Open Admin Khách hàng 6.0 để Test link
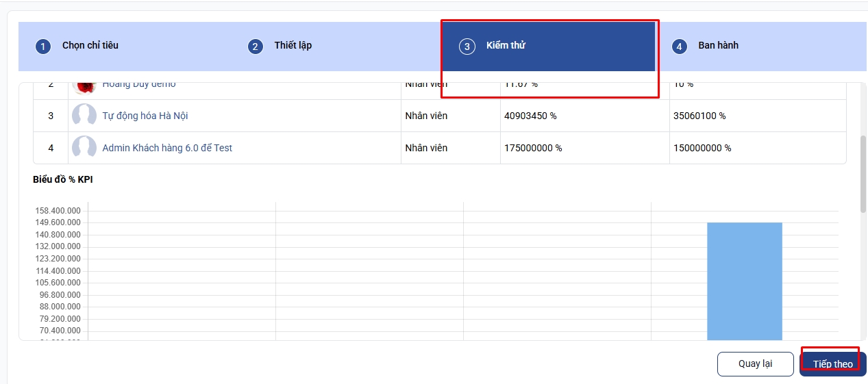The height and width of the screenshot is (384, 868). [167, 148]
